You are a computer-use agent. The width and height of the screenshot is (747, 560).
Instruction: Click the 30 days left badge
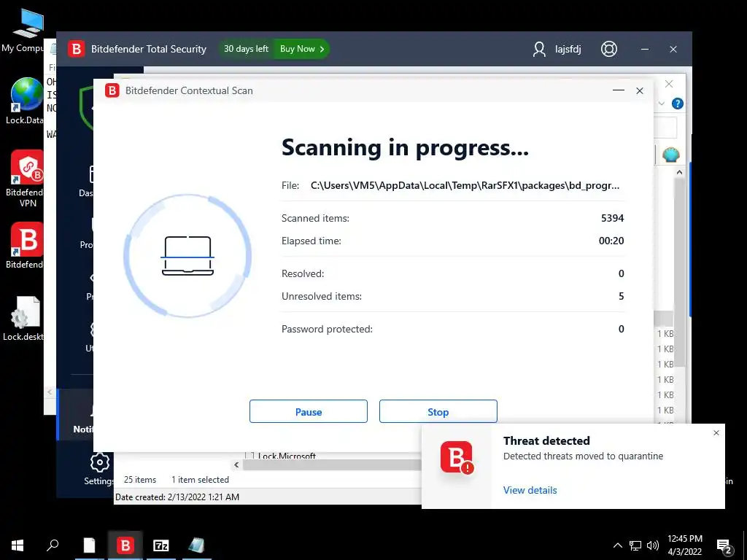(246, 49)
